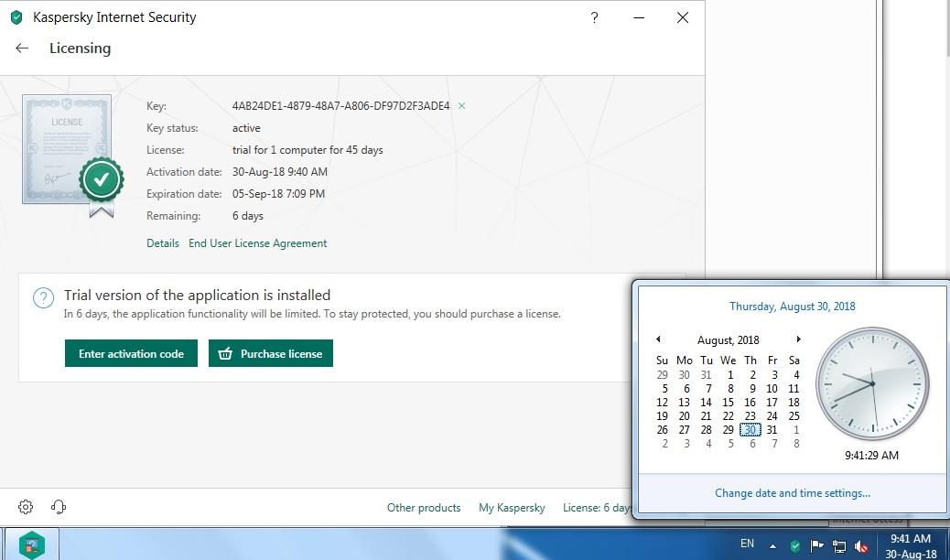The height and width of the screenshot is (560, 950).
Task: Click the question icon beside Trial version message
Action: tap(44, 297)
